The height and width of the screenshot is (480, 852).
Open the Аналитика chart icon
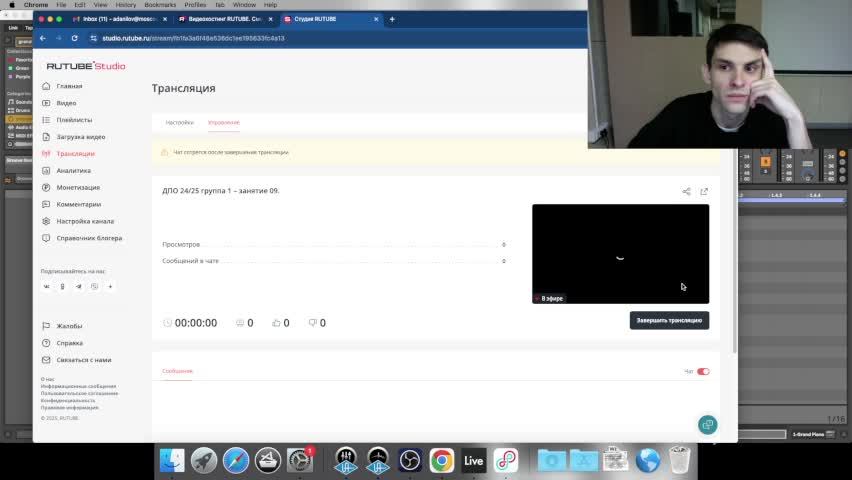46,171
